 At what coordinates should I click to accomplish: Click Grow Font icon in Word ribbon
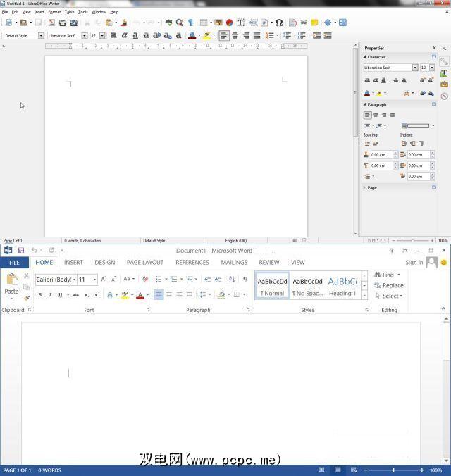[104, 279]
